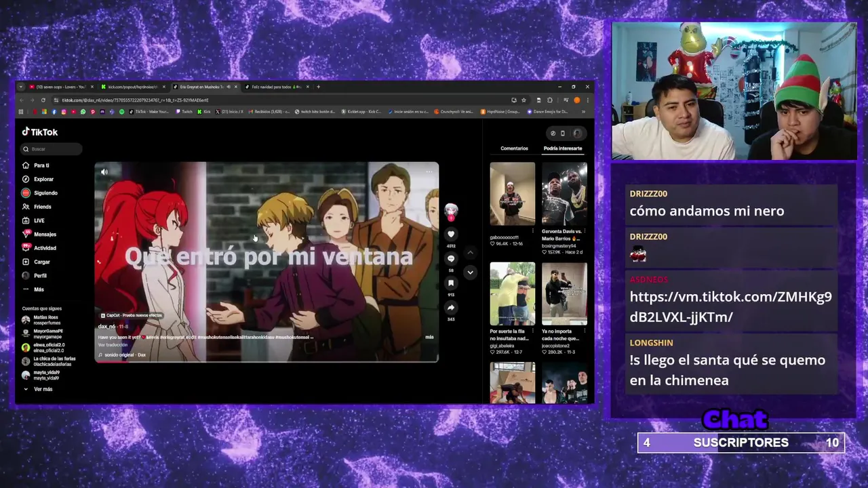
Task: Click the Ver traducción link
Action: (x=113, y=345)
